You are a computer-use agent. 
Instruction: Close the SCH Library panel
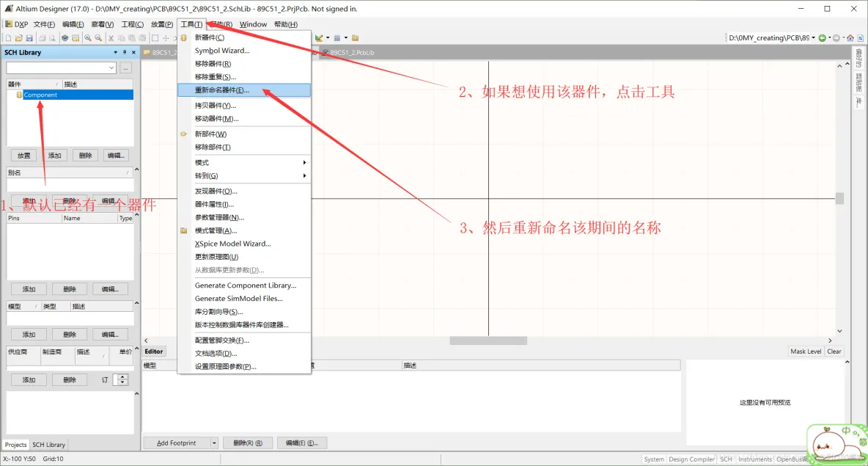[133, 52]
